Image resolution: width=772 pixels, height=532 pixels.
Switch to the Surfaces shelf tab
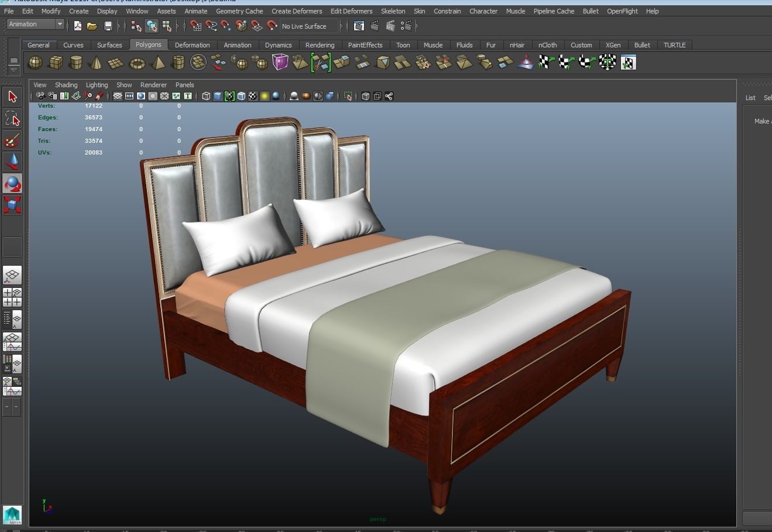pos(109,45)
